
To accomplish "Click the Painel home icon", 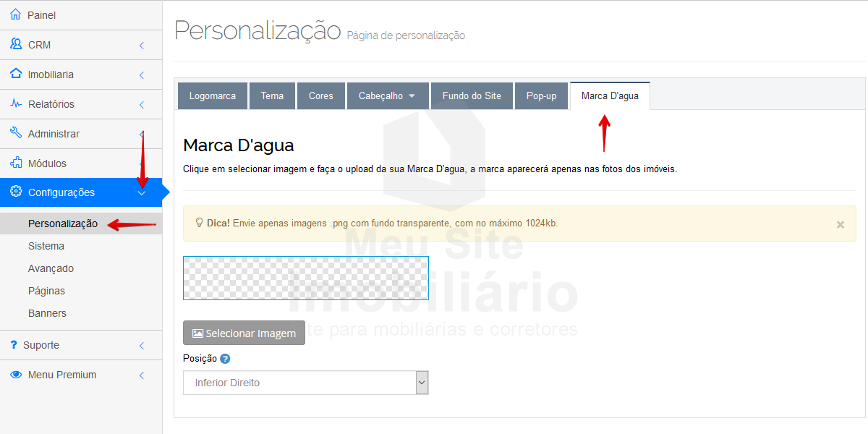I will point(16,14).
